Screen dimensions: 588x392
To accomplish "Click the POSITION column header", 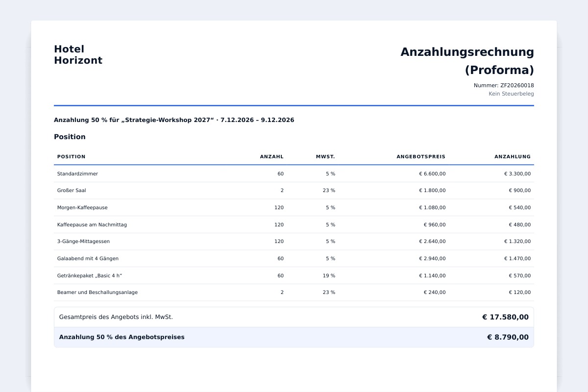I will [71, 157].
